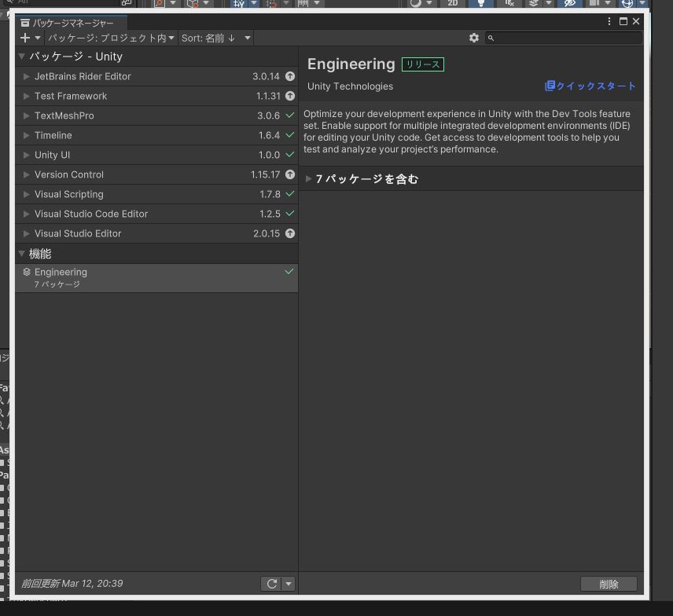The height and width of the screenshot is (616, 673).
Task: Expand the Unity UI row arrow
Action: click(26, 155)
